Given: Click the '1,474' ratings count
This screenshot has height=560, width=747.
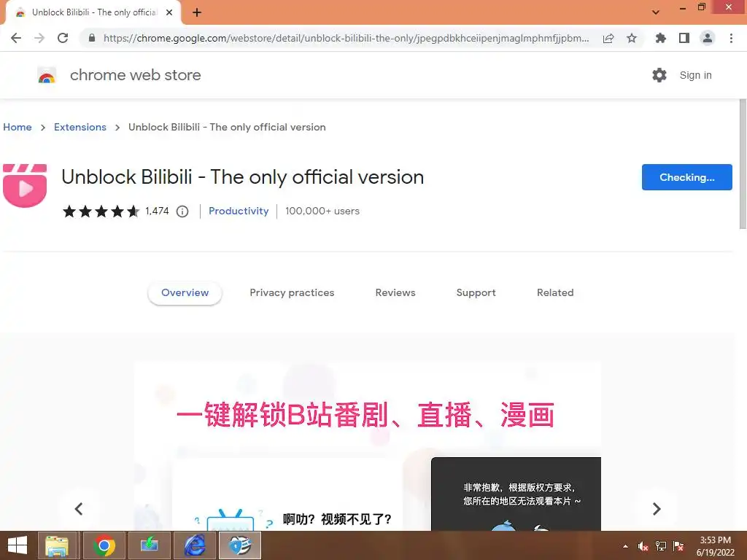Looking at the screenshot, I should [x=158, y=211].
